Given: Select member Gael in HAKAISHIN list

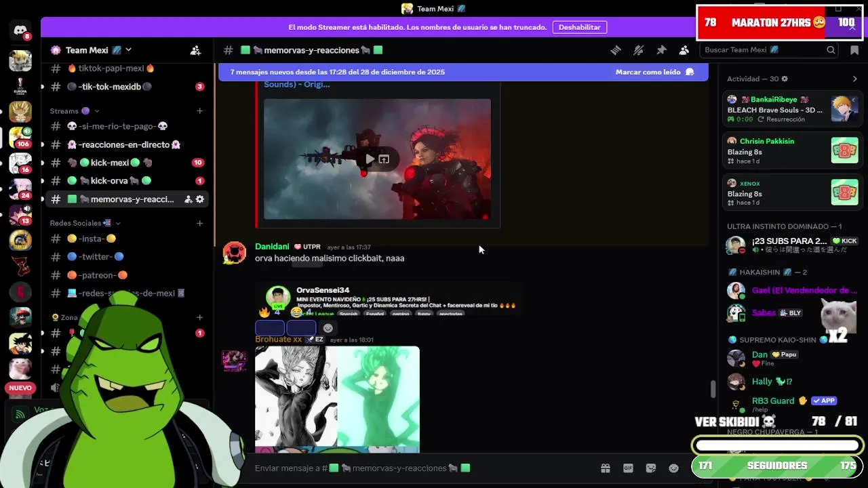Looking at the screenshot, I should click(792, 291).
